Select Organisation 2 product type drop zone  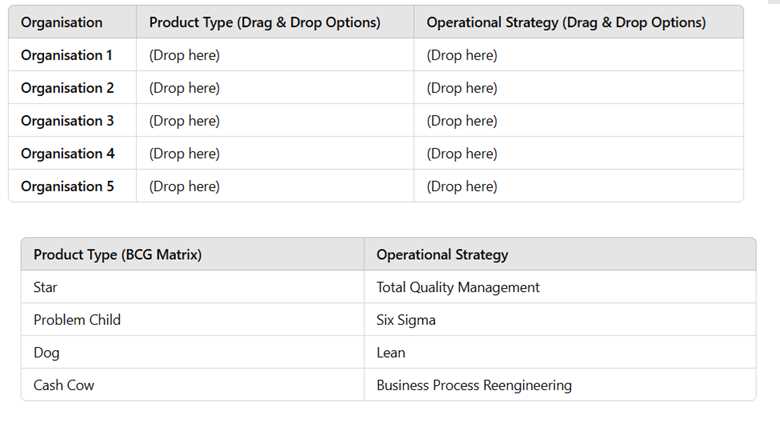tap(184, 88)
